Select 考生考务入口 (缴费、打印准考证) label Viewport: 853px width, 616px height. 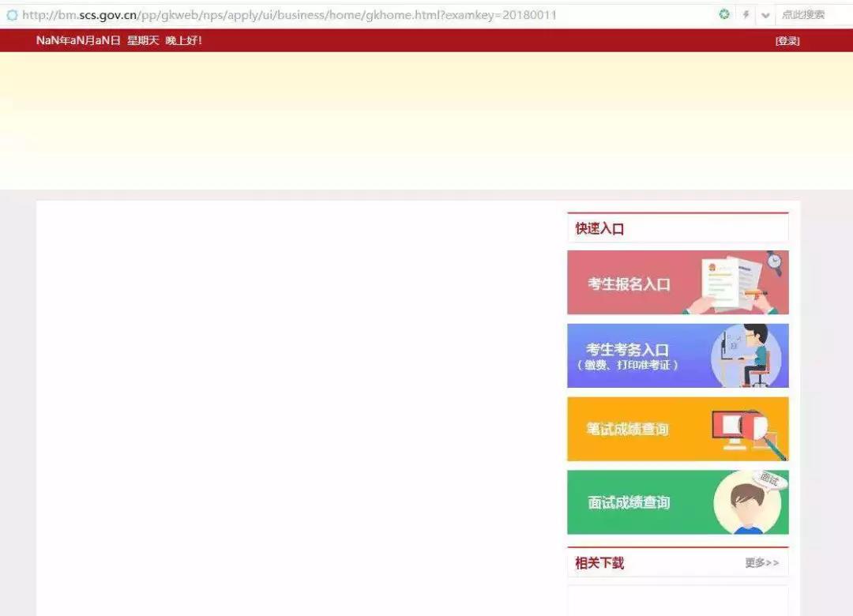point(628,356)
